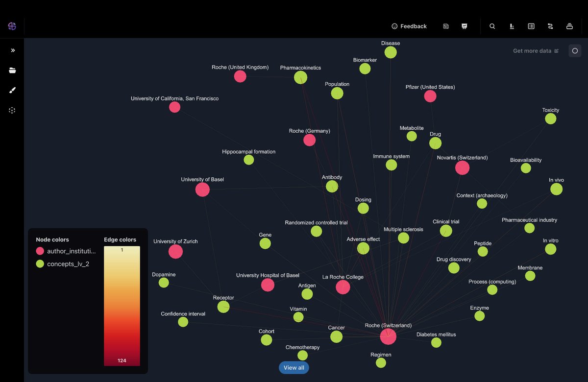Select the Clinical trial node

446,231
